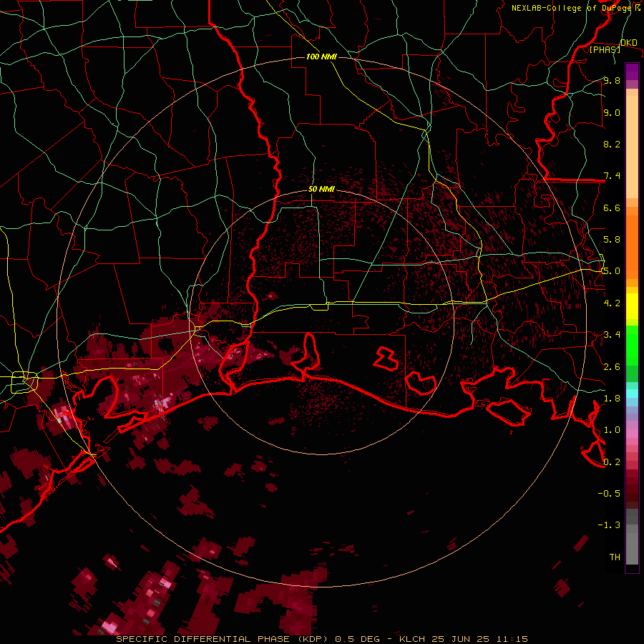Click the -0.5 legend value

[609, 494]
